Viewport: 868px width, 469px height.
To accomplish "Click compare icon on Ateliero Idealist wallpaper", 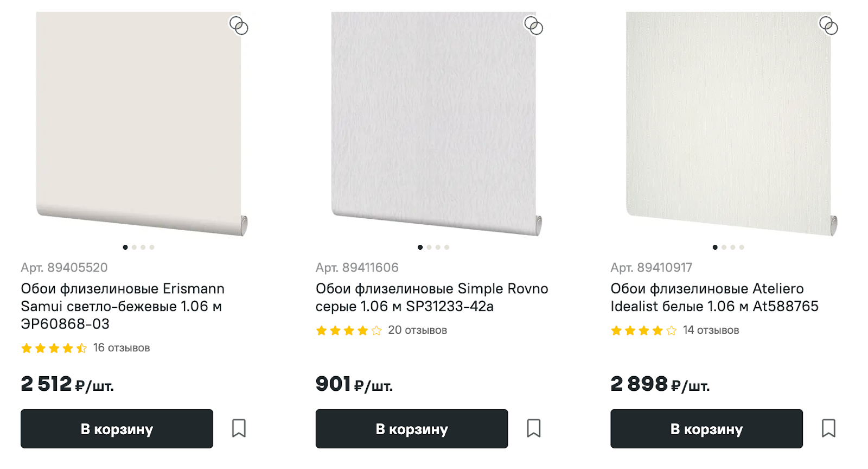I will click(x=828, y=26).
